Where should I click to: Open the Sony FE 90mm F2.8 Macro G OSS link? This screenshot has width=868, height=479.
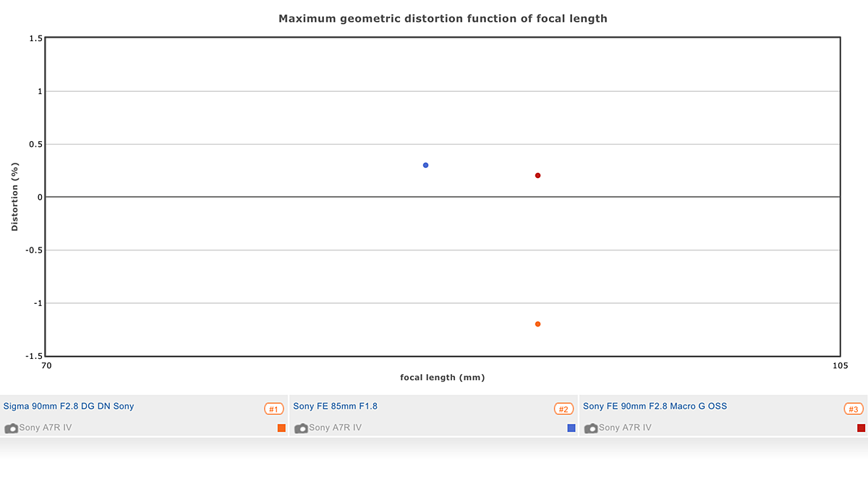pyautogui.click(x=655, y=407)
